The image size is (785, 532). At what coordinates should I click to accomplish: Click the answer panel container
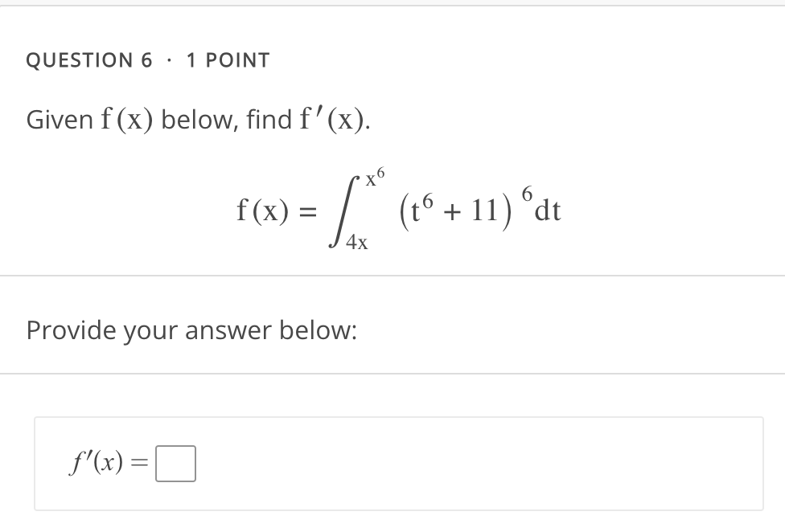tap(398, 462)
